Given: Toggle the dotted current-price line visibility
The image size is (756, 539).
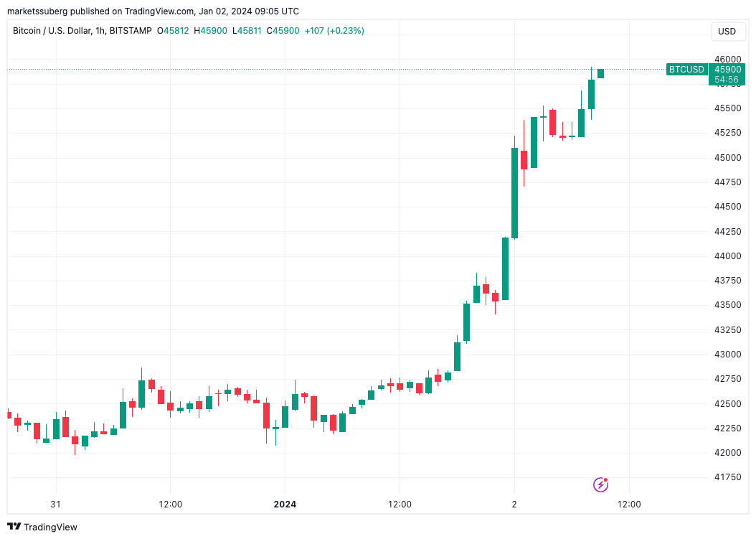Looking at the screenshot, I should coord(287,68).
